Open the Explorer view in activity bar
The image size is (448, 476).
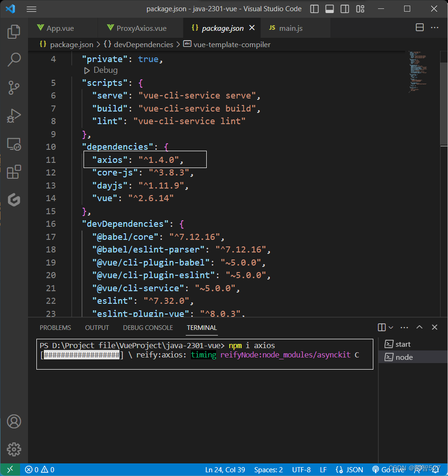click(14, 32)
